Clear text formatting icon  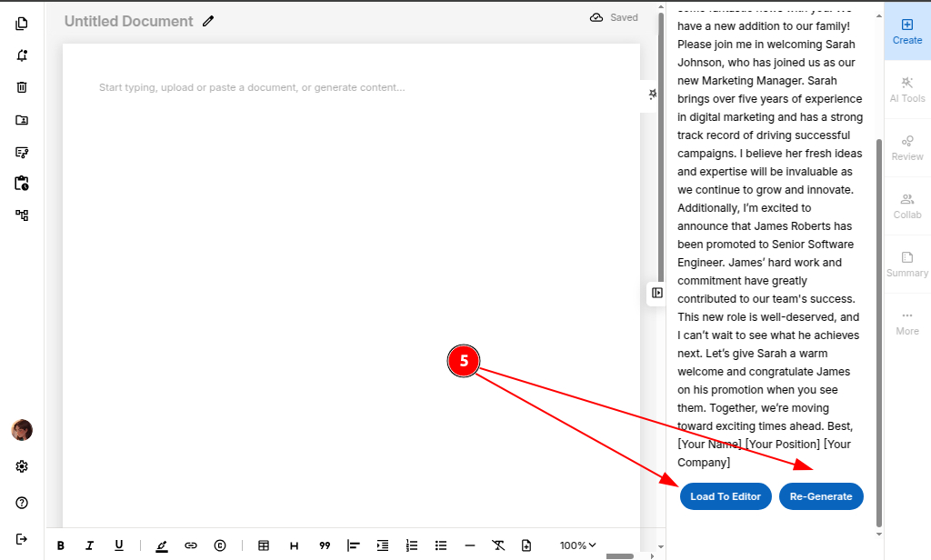click(x=498, y=545)
